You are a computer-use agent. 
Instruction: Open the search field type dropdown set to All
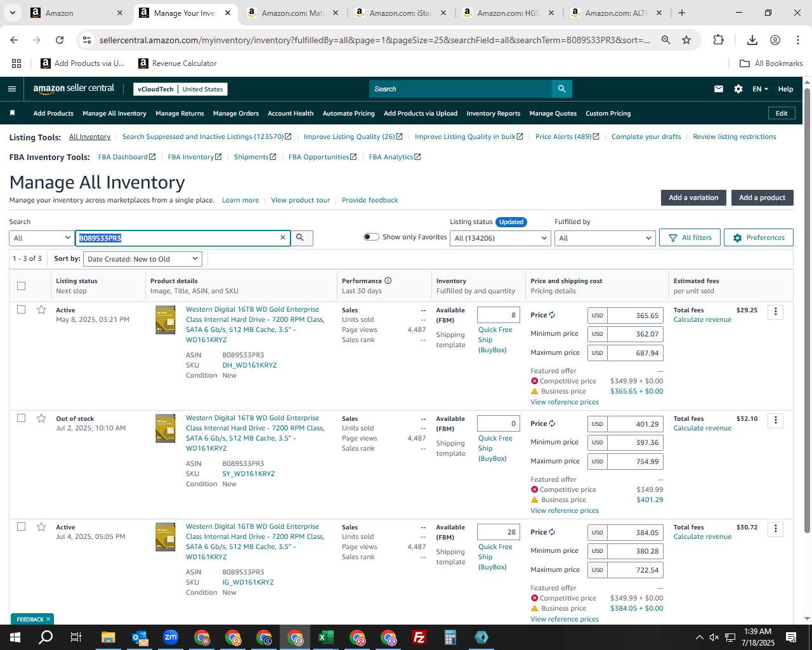point(42,238)
